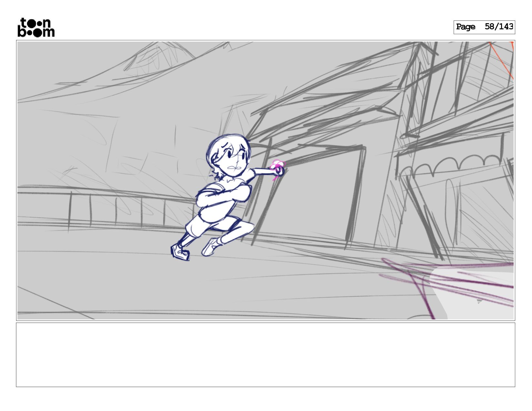Click the "Page 58/143" page number label

point(484,27)
